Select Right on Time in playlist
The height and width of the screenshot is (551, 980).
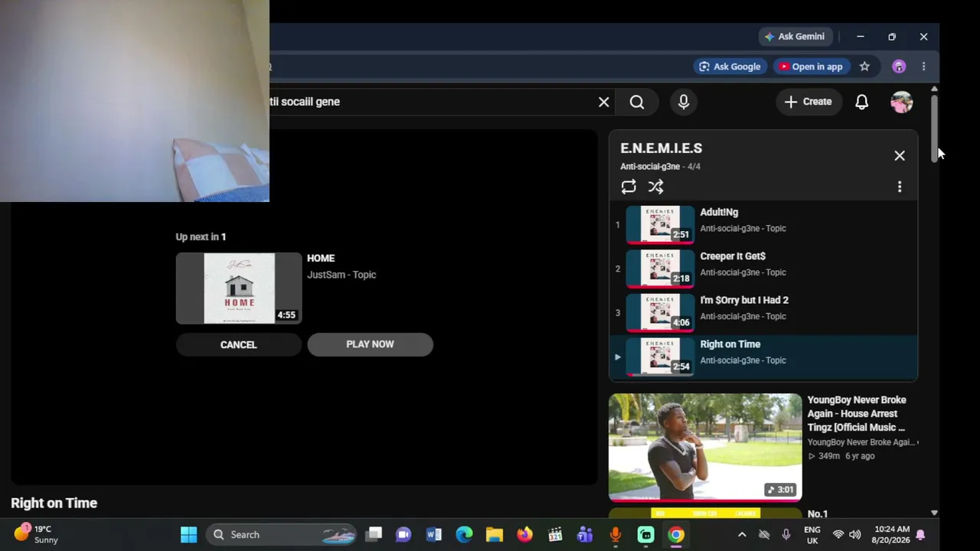(x=763, y=357)
